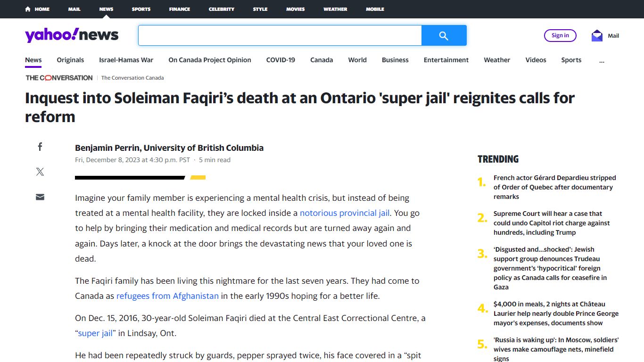Open the Weather section tab
The height and width of the screenshot is (362, 644).
[497, 60]
